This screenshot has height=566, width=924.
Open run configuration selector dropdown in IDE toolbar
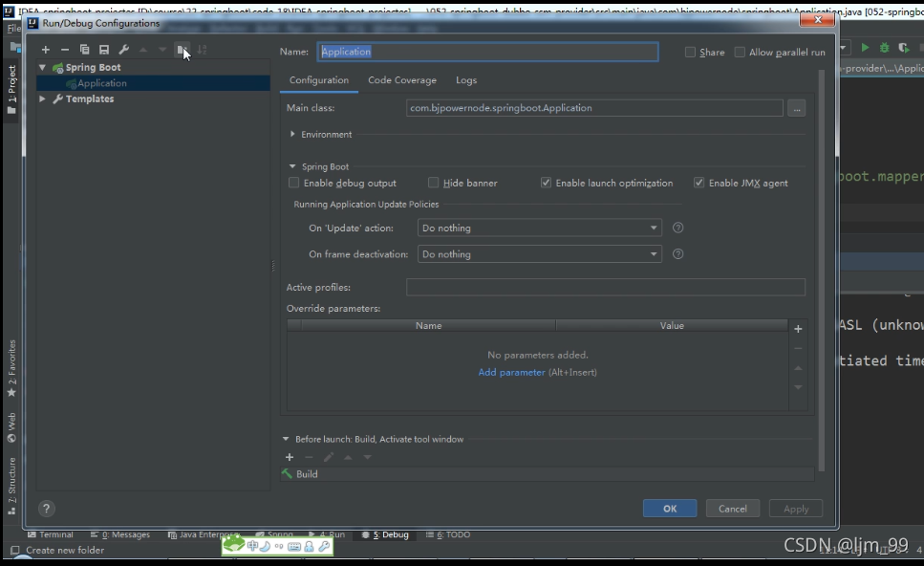click(844, 48)
